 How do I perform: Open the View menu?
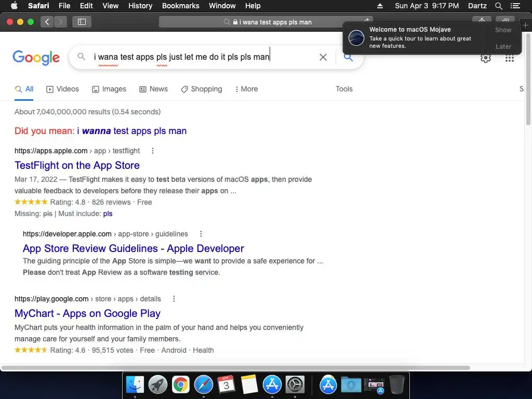click(111, 6)
